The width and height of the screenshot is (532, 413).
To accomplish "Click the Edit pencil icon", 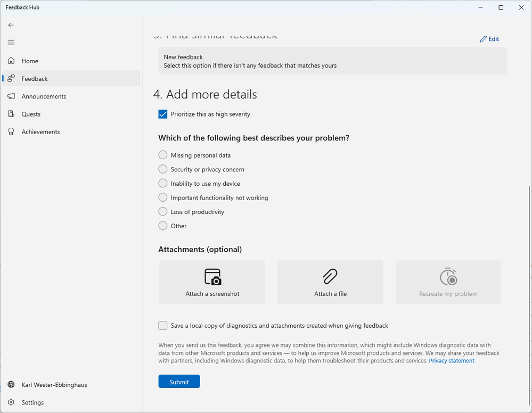I will pos(483,39).
